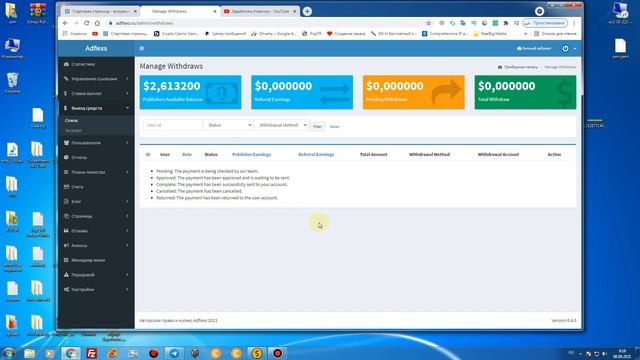Sort by Publisher Earnings column header
The height and width of the screenshot is (360, 640).
pos(251,154)
